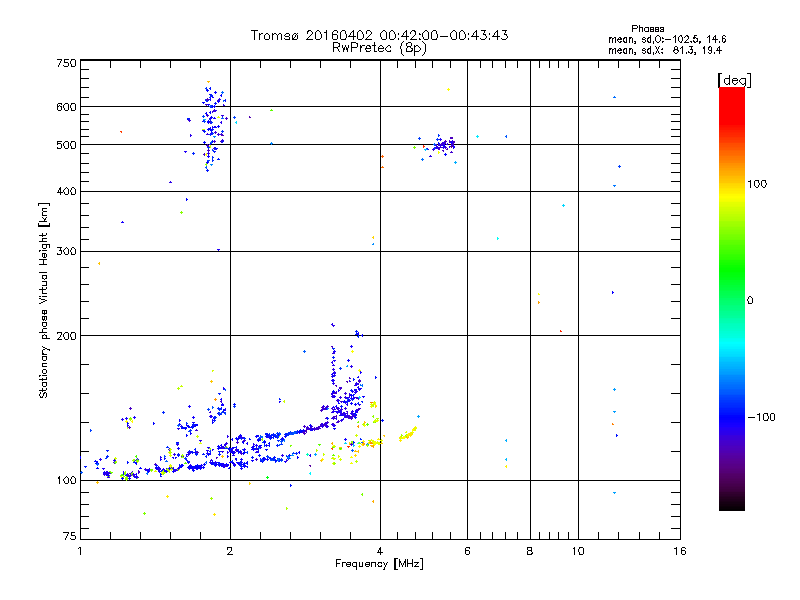Click the colorbar tick label '0'
The image size is (800, 600).
tap(750, 300)
